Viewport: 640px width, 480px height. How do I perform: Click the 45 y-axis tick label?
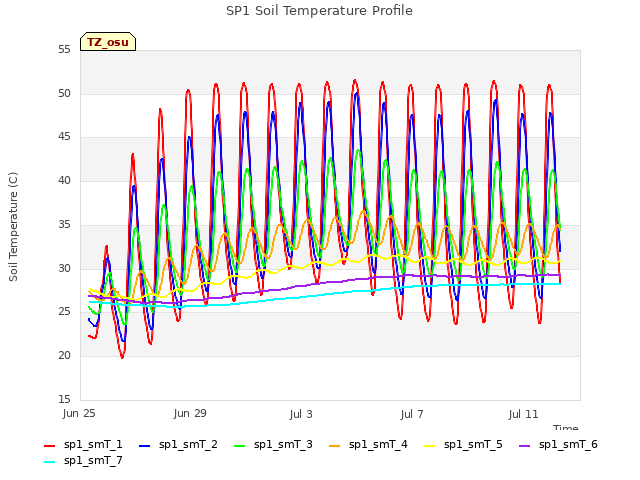(64, 137)
